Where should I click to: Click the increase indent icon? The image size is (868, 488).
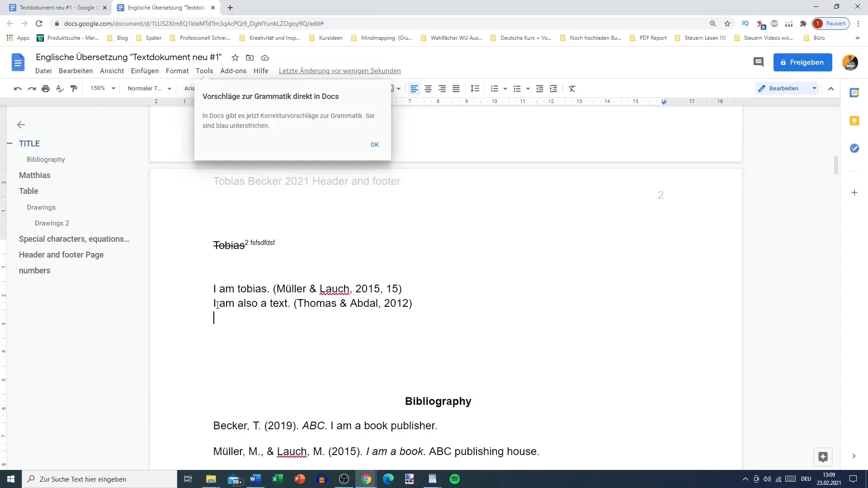coord(554,88)
